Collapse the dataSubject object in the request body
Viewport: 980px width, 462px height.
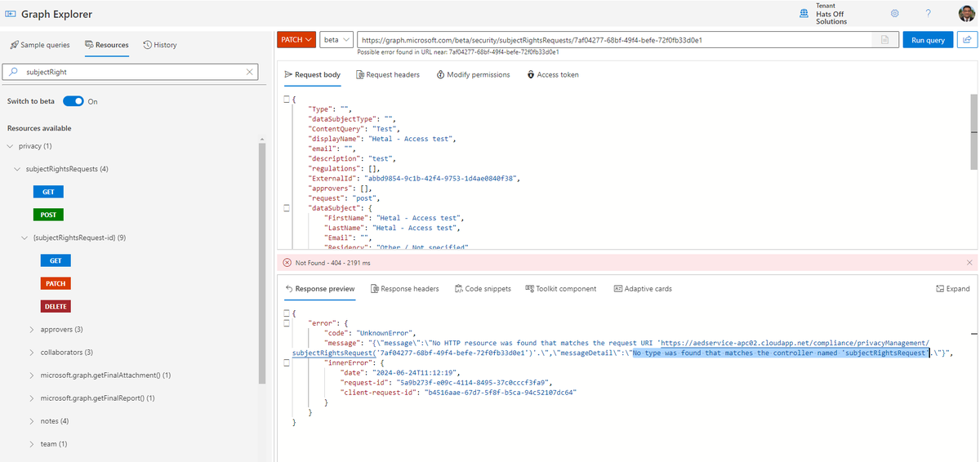[286, 208]
